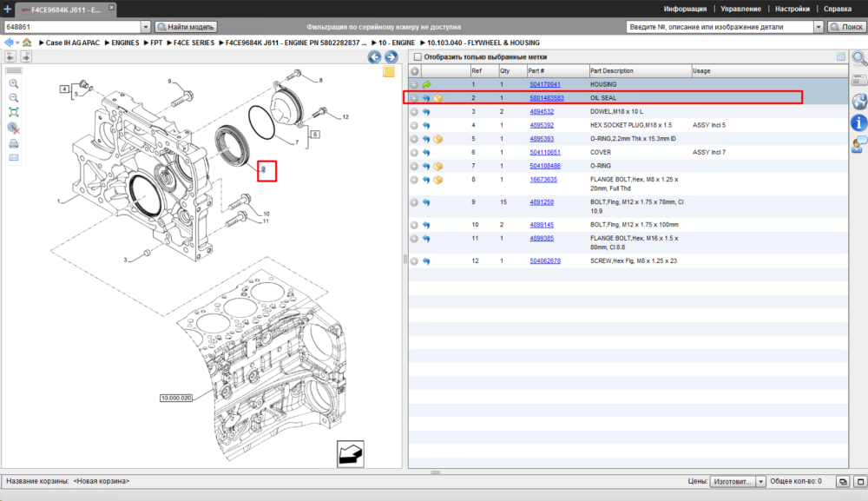
Task: Select the row circle for BOLT 4899145
Action: click(414, 225)
